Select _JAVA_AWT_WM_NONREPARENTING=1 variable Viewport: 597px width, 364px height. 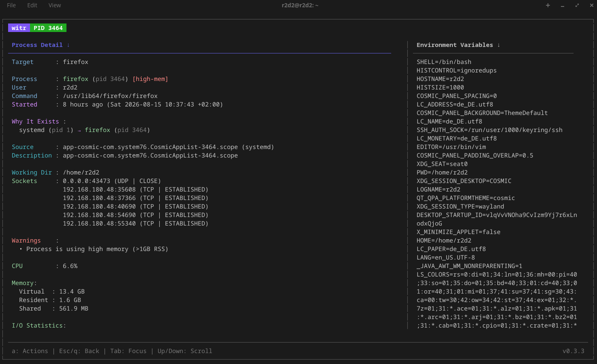point(469,266)
